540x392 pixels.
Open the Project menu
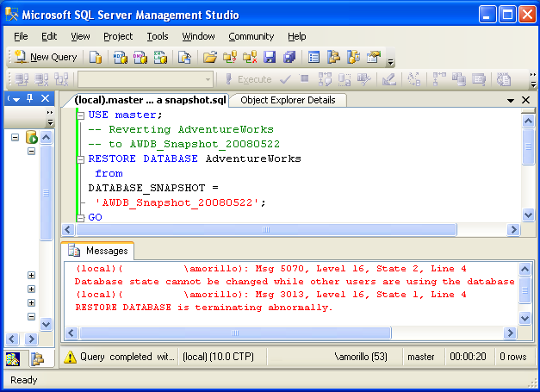point(118,36)
